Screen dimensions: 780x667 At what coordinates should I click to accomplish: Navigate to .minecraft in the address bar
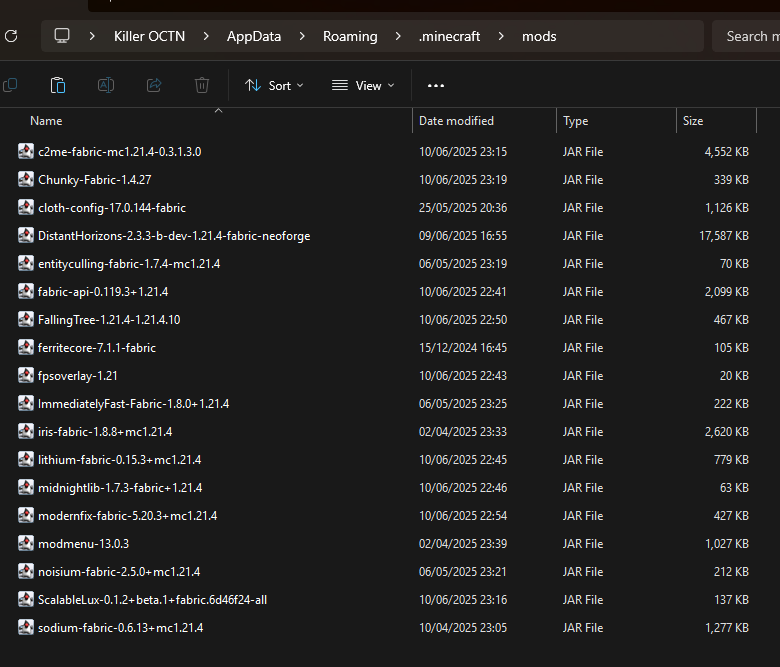450,36
